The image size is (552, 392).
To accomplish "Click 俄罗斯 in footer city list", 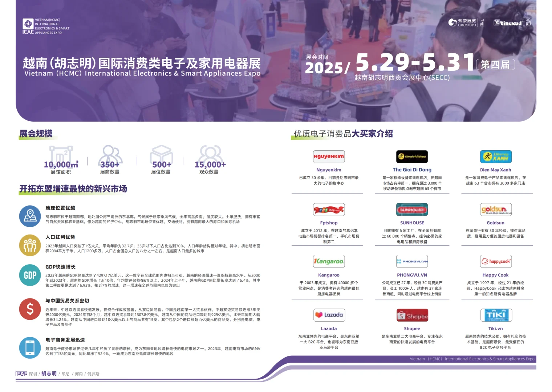I will point(93,374).
